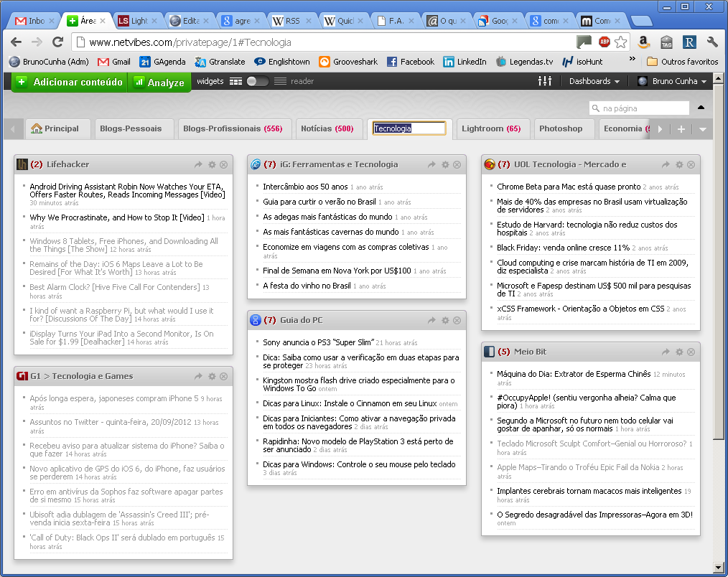This screenshot has width=728, height=577.
Task: Open 'Sony anuncia o PS3 Super Slim' article
Action: click(318, 342)
